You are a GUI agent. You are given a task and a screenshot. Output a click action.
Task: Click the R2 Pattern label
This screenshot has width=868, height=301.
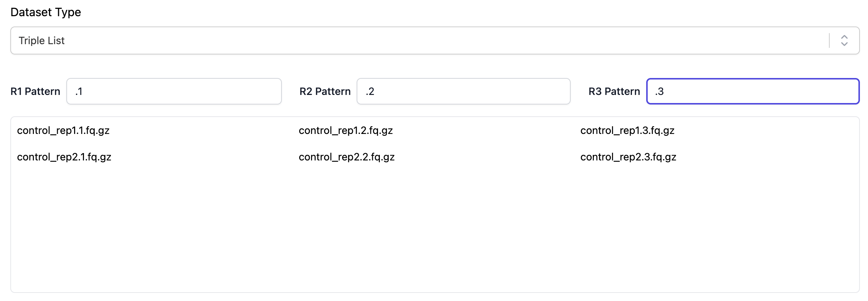(325, 91)
